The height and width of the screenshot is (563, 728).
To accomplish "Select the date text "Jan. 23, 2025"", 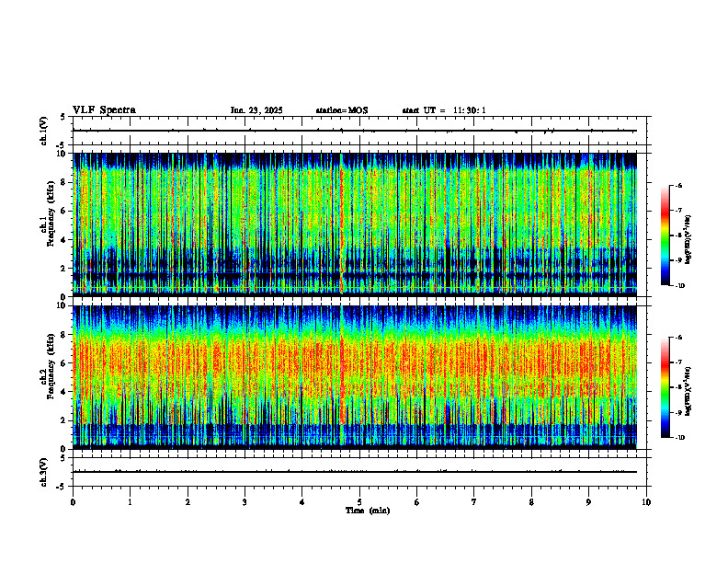I will [x=256, y=110].
